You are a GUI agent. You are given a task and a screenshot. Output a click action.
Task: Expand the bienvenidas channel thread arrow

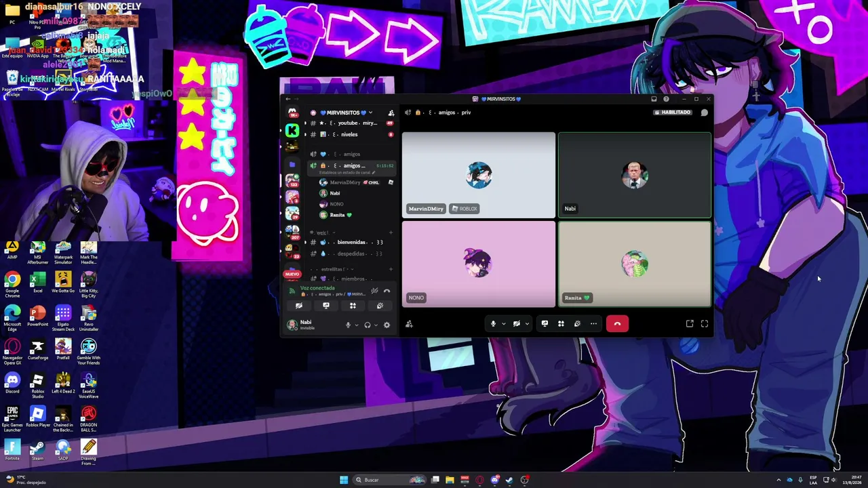pyautogui.click(x=305, y=242)
